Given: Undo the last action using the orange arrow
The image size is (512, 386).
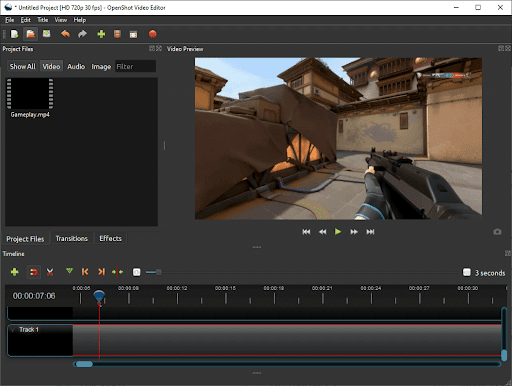Looking at the screenshot, I should (x=65, y=34).
